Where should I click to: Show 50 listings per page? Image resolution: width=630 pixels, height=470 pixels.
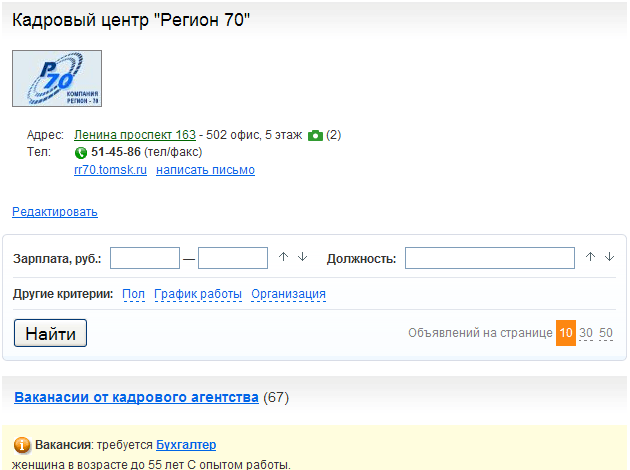(606, 333)
